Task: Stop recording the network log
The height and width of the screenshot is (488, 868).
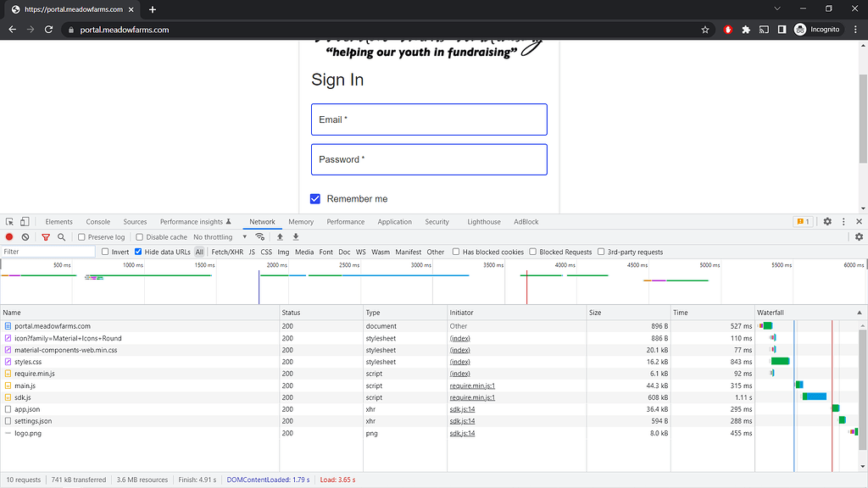Action: point(9,237)
